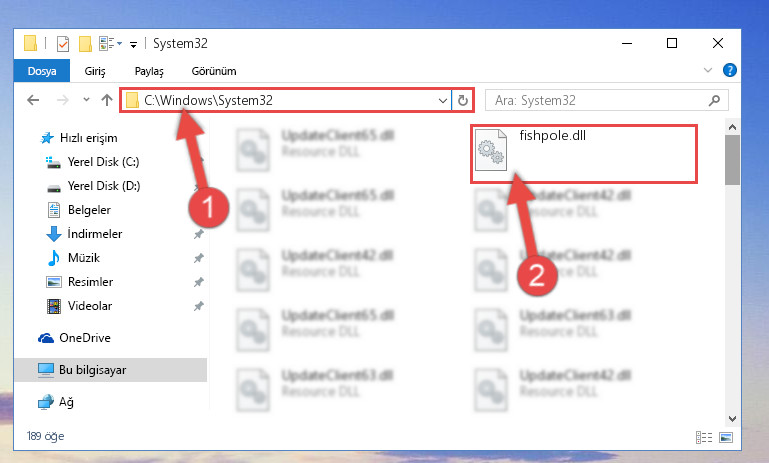Open the recent locations dropdown arrow
Viewport: 769px width, 463px height.
[86, 100]
